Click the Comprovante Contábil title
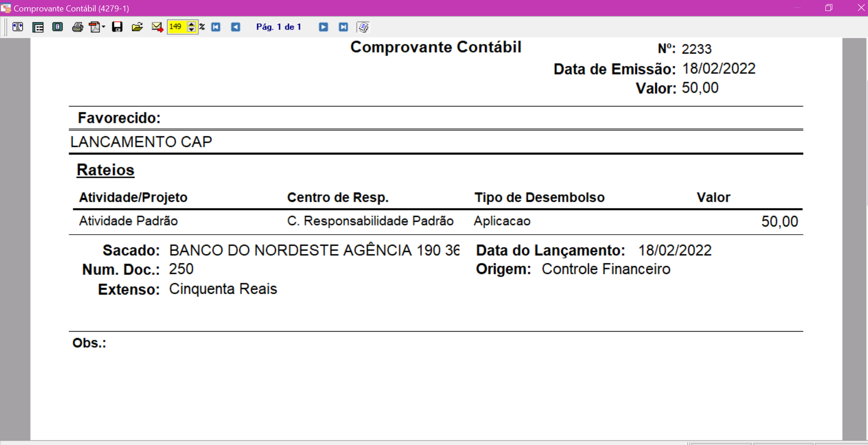The width and height of the screenshot is (868, 445). click(x=436, y=47)
